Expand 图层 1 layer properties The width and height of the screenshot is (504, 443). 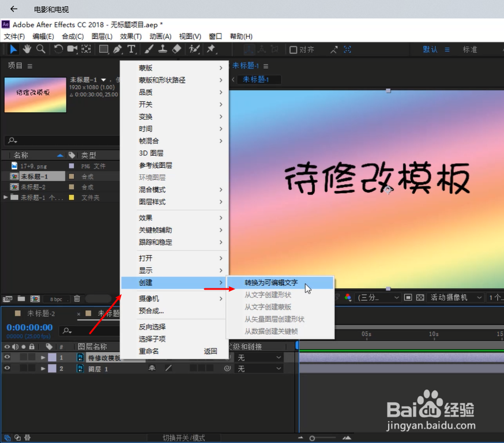(43, 369)
